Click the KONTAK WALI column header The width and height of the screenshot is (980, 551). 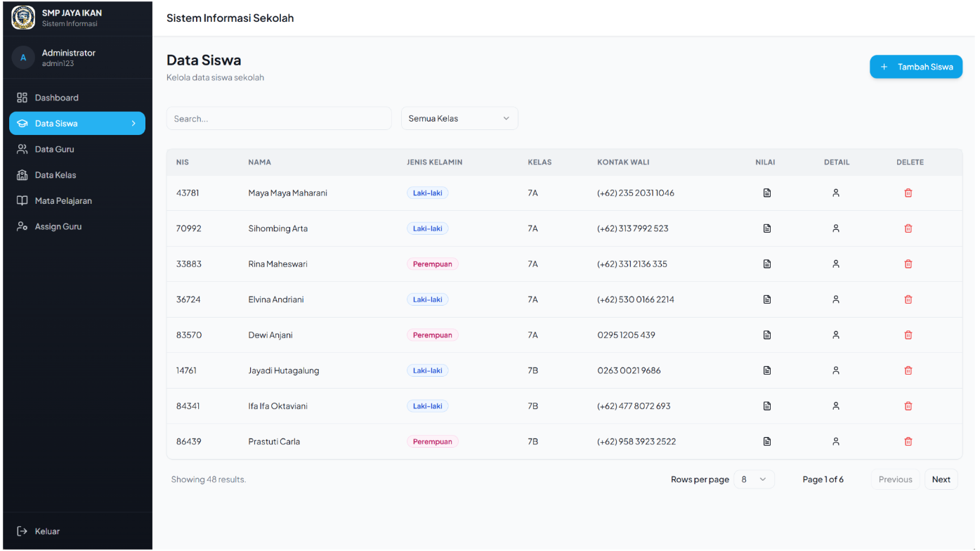623,162
